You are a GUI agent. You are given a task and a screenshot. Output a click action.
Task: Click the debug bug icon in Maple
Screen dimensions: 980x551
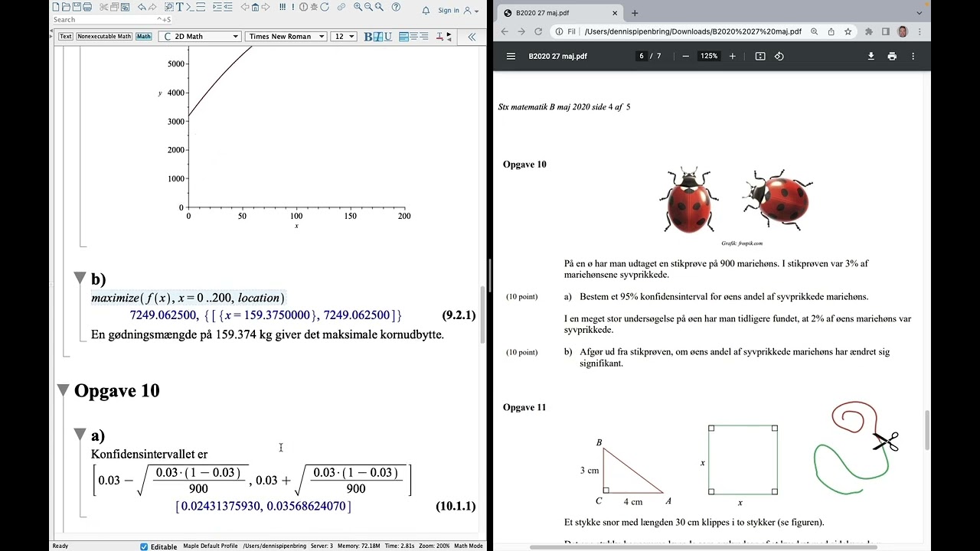(314, 7)
